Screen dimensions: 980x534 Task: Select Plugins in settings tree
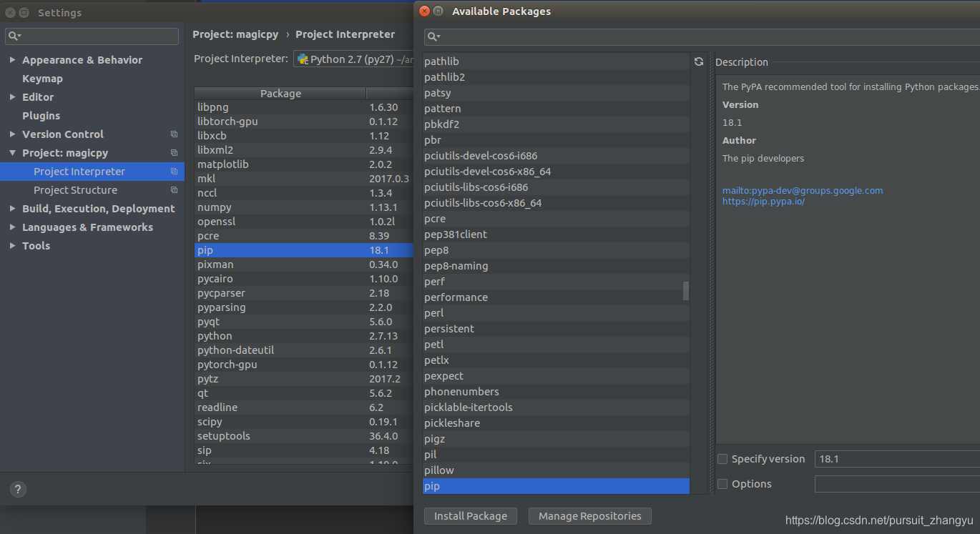(x=41, y=116)
